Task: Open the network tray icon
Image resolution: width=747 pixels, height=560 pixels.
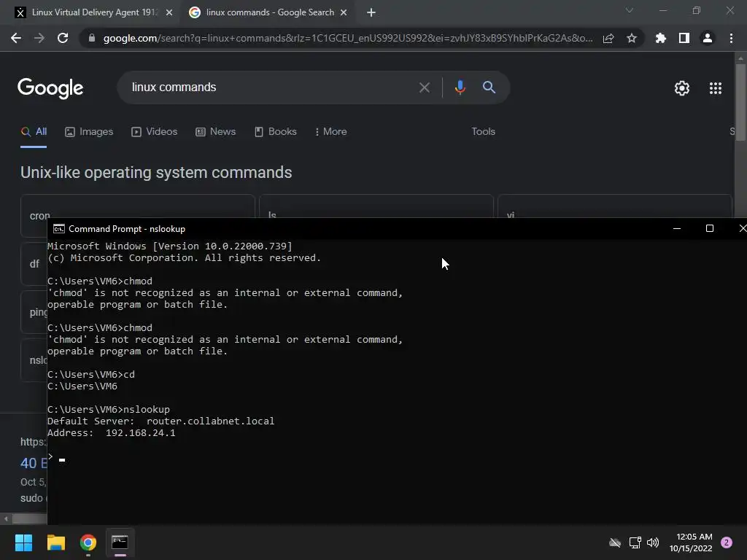Action: 635,542
